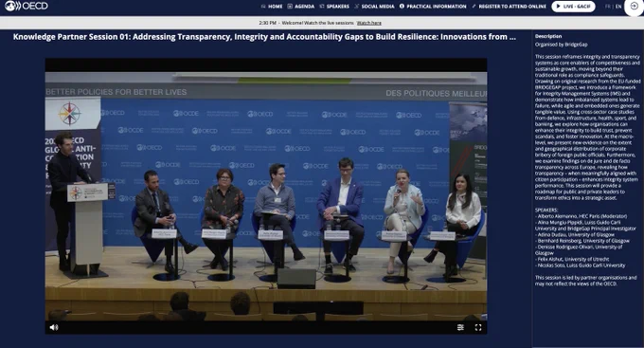
Task: Select speaker Denisse Rodriguez-Olivari line
Action: point(579,249)
